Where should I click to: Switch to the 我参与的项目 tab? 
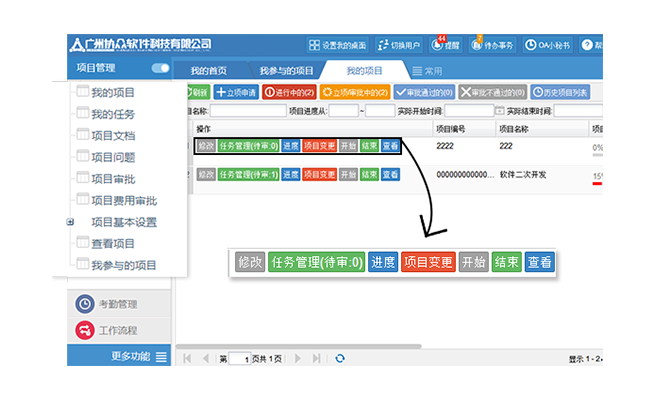tap(286, 71)
